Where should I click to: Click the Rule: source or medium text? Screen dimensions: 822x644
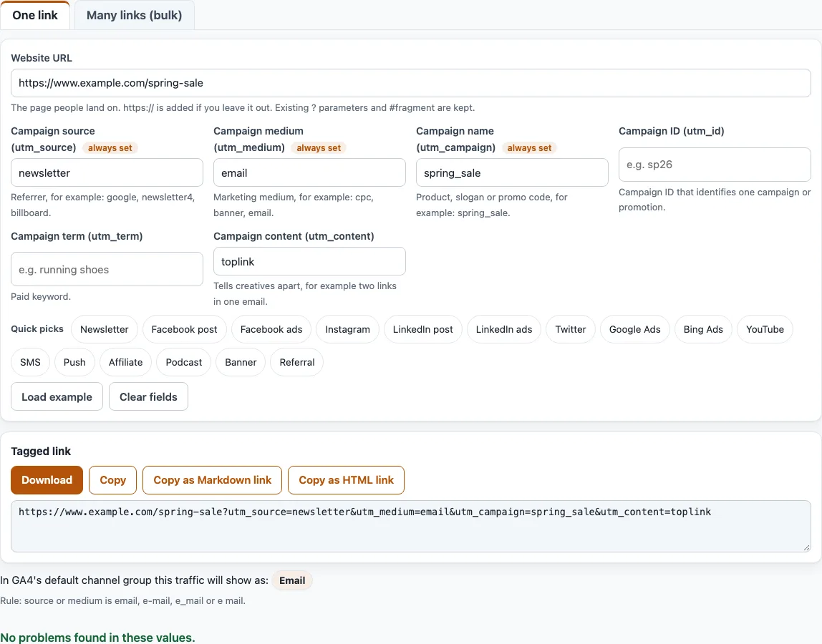122,600
